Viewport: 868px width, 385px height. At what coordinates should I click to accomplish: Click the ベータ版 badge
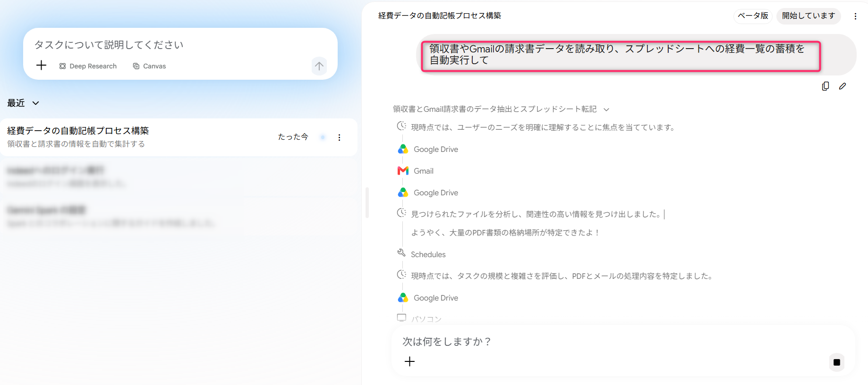tap(753, 16)
